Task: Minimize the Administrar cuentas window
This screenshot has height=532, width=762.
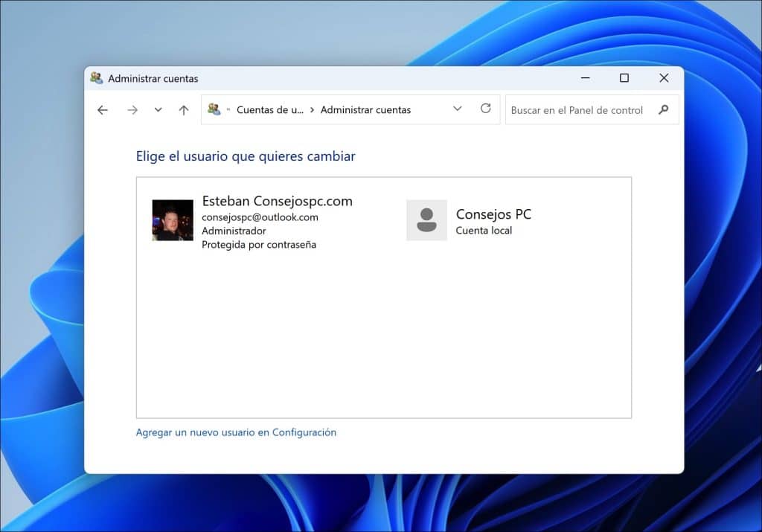Action: pyautogui.click(x=585, y=77)
